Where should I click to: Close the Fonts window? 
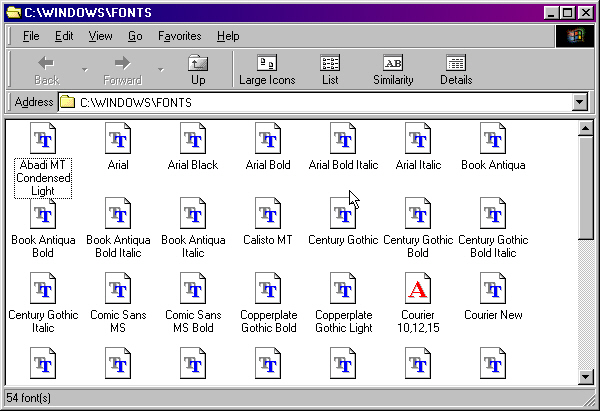coord(585,13)
